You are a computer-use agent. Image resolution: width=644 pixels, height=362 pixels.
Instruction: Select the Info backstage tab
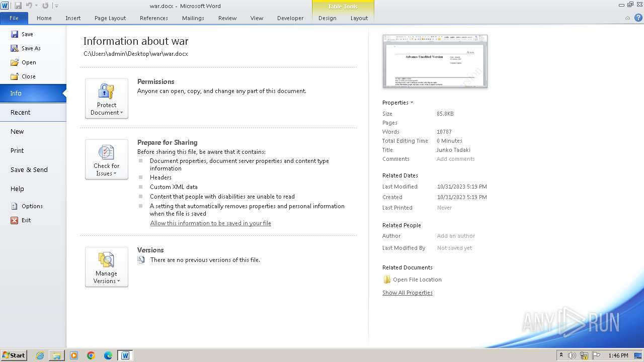click(x=33, y=93)
